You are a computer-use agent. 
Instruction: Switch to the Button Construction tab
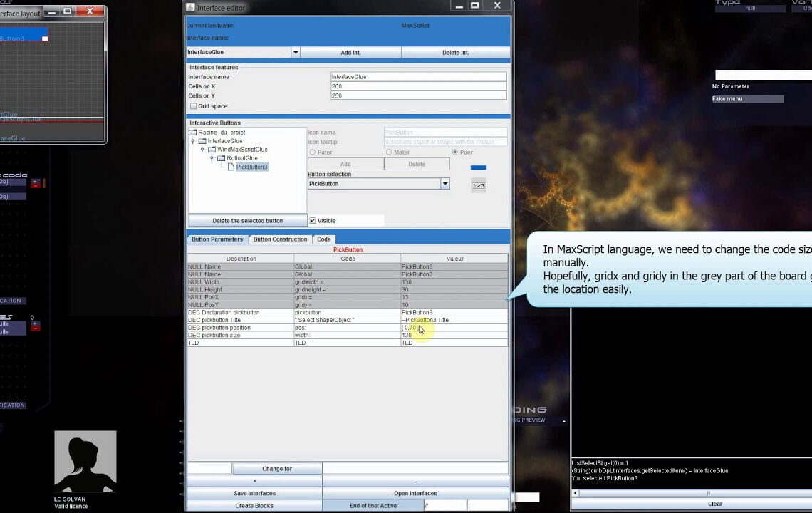(x=280, y=239)
